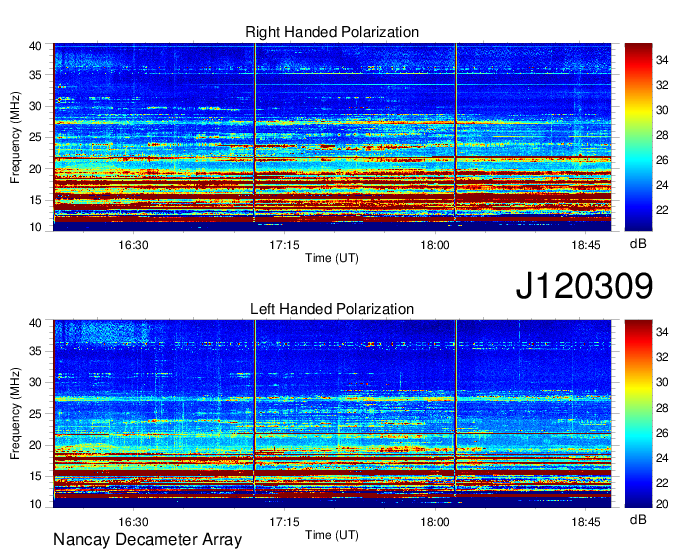Click the 40 MHz tick on bottom plot
The height and width of the screenshot is (552, 680).
(35, 322)
